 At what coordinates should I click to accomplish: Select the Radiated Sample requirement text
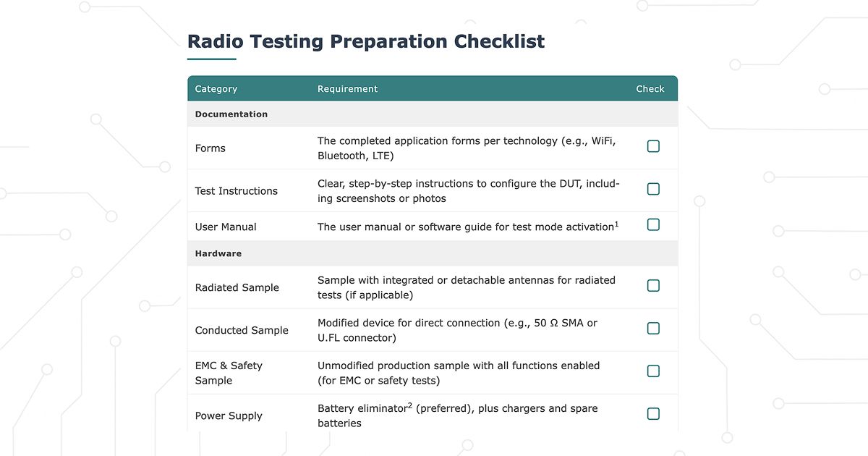(x=466, y=287)
